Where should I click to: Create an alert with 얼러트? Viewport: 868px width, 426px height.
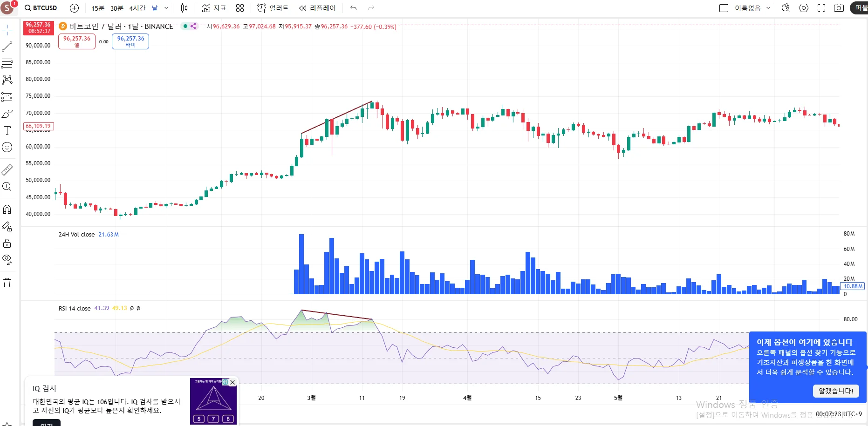(x=273, y=8)
